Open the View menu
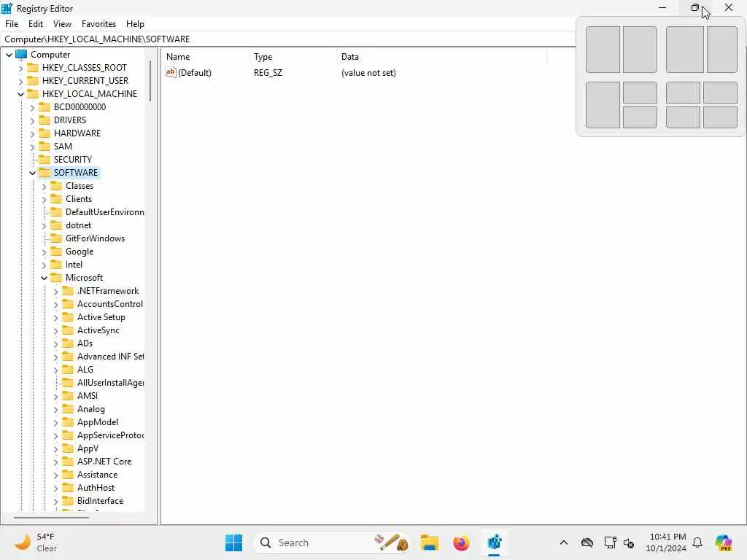Viewport: 747px width, 560px height. point(62,24)
